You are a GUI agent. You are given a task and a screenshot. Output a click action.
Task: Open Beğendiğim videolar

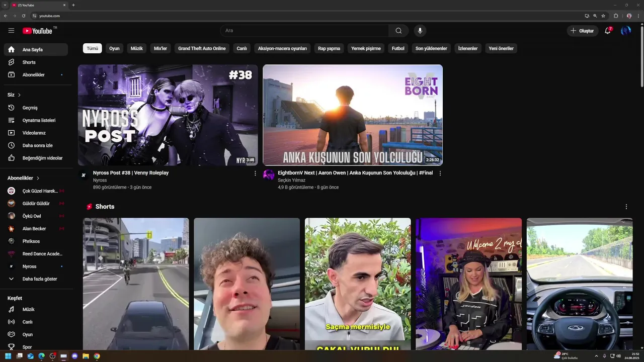36,158
